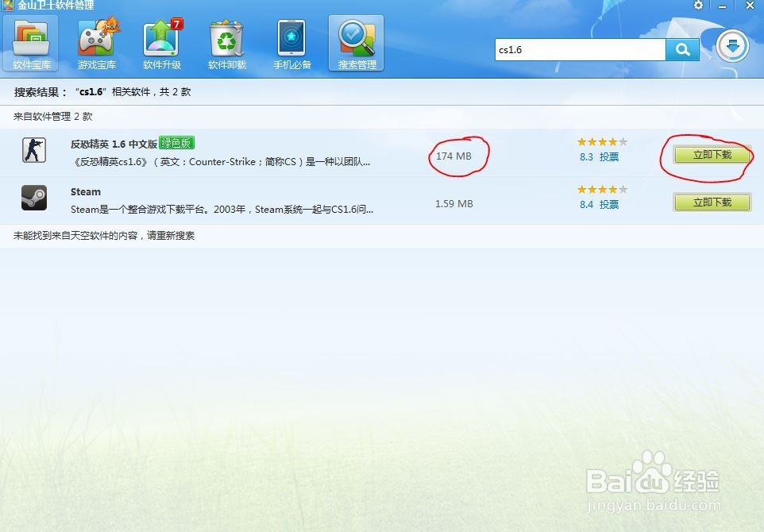Click 立即下载 for 反恐精英 1.6
This screenshot has height=532, width=764.
click(712, 155)
